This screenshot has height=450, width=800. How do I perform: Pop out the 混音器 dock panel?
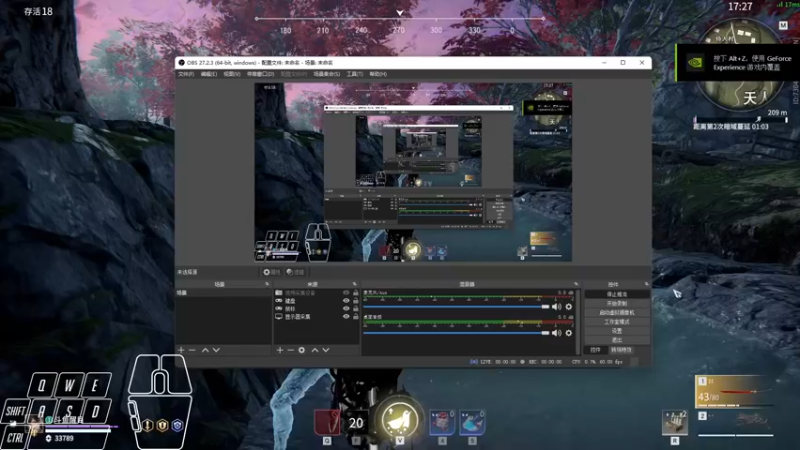[576, 284]
